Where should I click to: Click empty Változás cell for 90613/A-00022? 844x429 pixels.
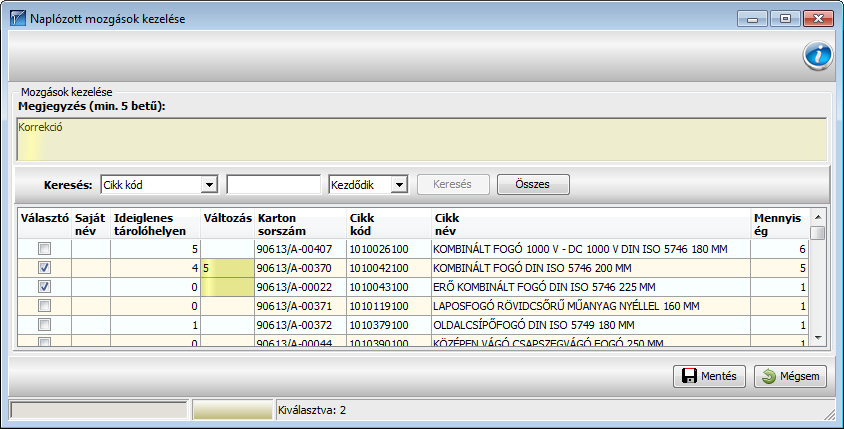pos(228,286)
